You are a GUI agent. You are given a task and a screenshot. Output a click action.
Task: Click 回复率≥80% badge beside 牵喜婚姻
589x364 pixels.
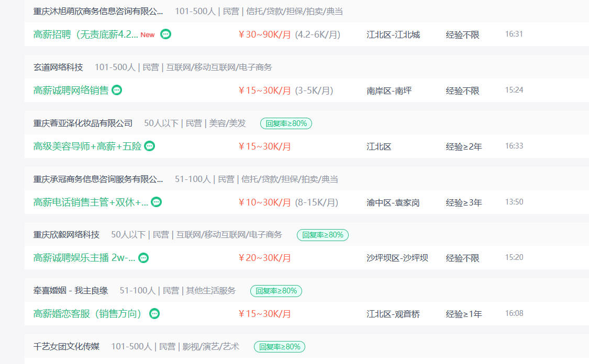pos(276,291)
